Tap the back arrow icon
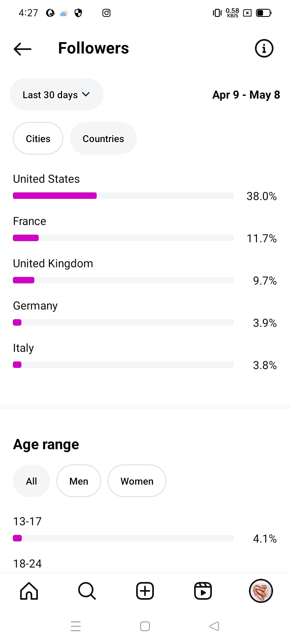 [23, 49]
